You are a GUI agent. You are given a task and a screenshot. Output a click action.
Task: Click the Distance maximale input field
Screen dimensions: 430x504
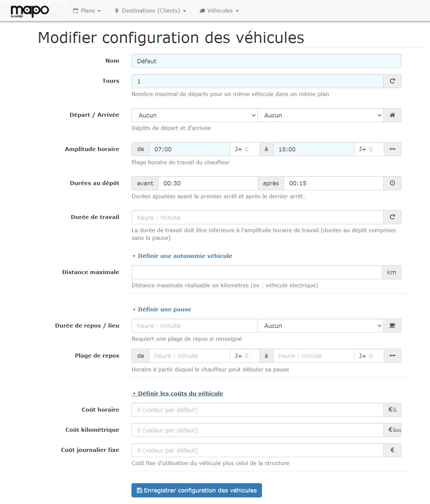(256, 272)
